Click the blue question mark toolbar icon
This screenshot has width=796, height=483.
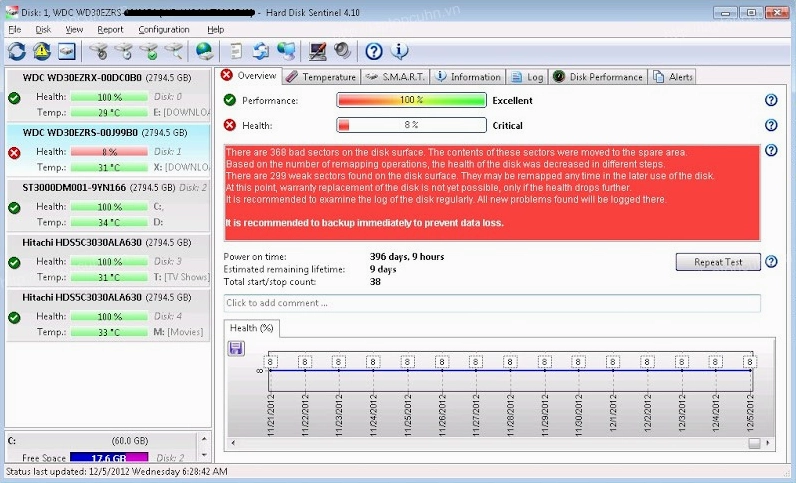pos(374,51)
